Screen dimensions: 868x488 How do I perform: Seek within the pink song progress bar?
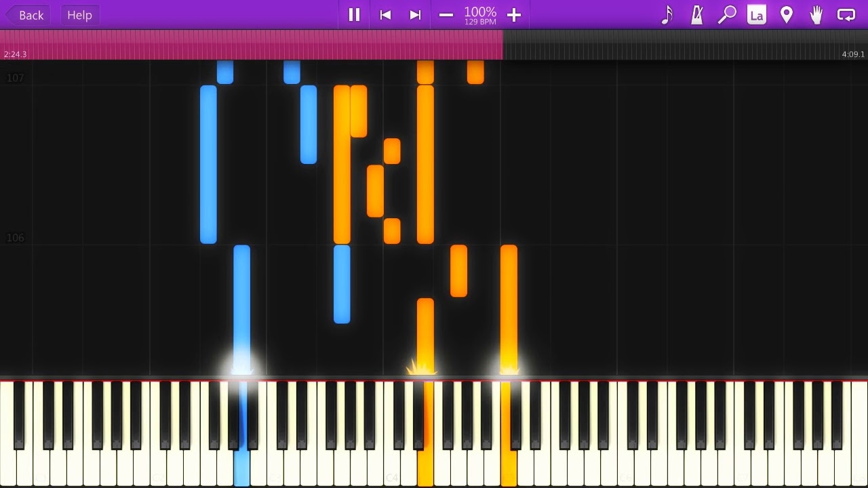click(251, 45)
